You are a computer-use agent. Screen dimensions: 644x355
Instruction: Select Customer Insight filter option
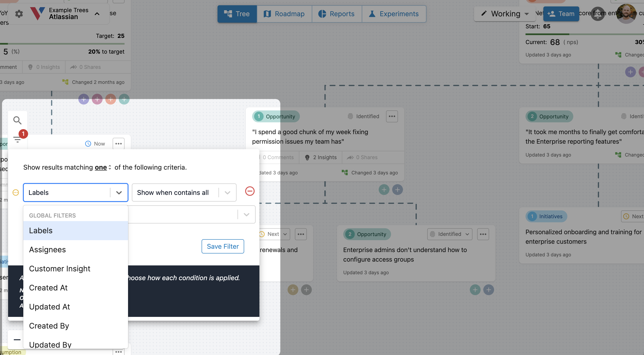tap(76, 269)
